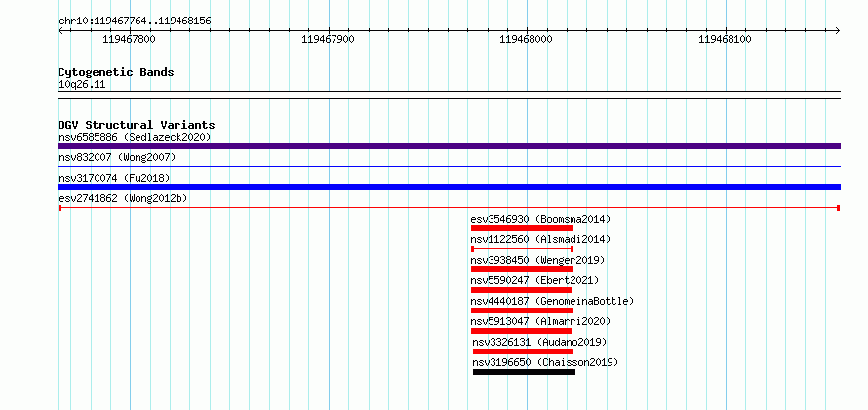Open the nsv3938450 (Wenger2019) variant
This screenshot has height=410, width=868.
537,260
